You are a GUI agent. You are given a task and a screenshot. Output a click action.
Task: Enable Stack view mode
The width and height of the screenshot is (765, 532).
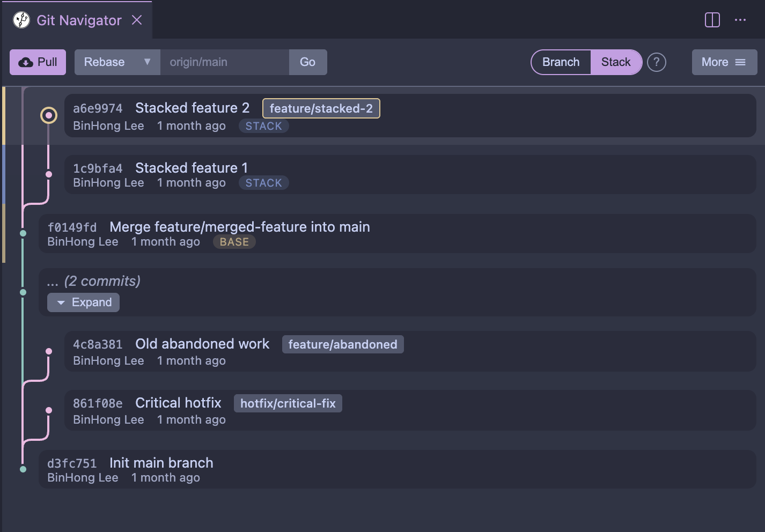coord(616,62)
